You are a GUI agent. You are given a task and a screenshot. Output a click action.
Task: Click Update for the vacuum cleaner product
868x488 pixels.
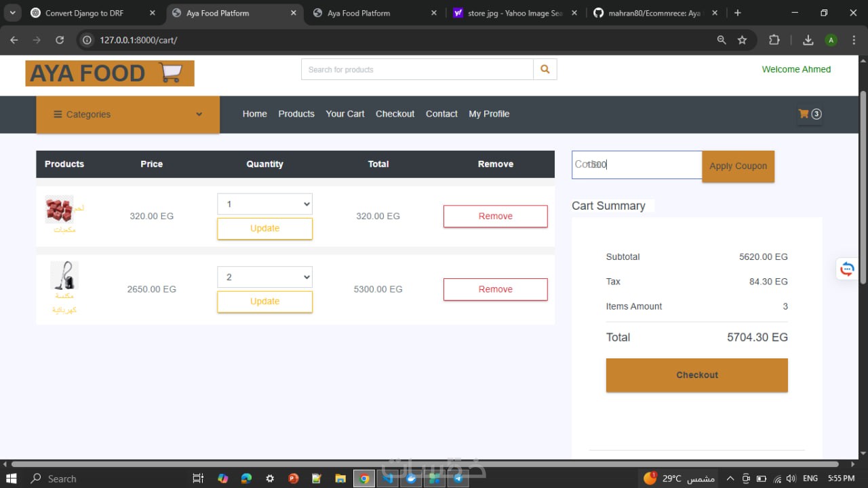point(264,301)
